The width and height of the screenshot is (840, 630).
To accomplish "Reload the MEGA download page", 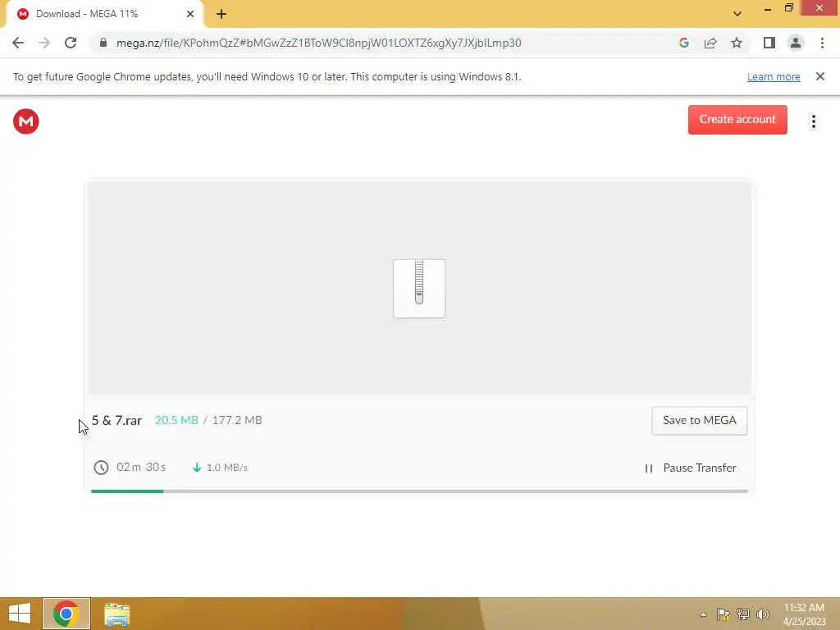I will point(71,43).
